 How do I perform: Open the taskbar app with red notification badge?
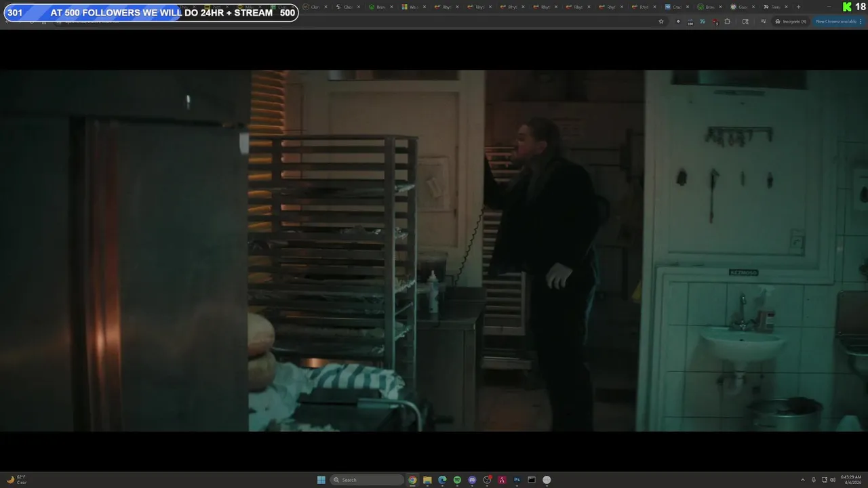(x=487, y=480)
